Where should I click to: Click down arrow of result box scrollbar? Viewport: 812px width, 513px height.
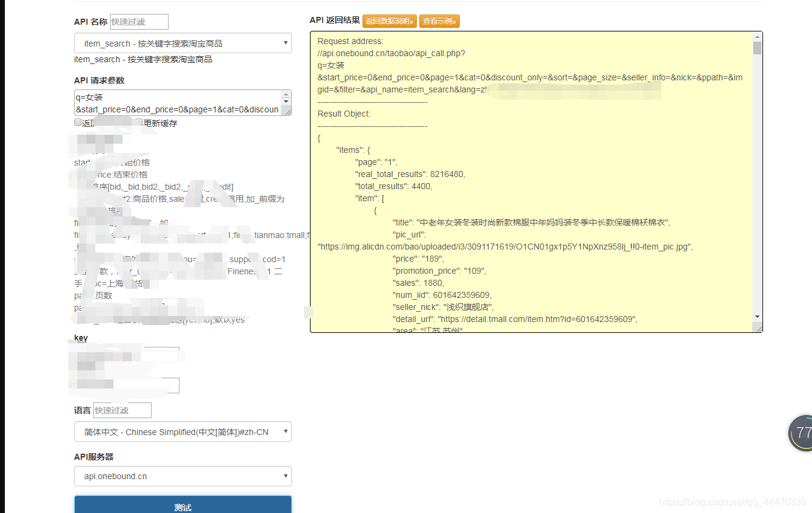coord(757,317)
